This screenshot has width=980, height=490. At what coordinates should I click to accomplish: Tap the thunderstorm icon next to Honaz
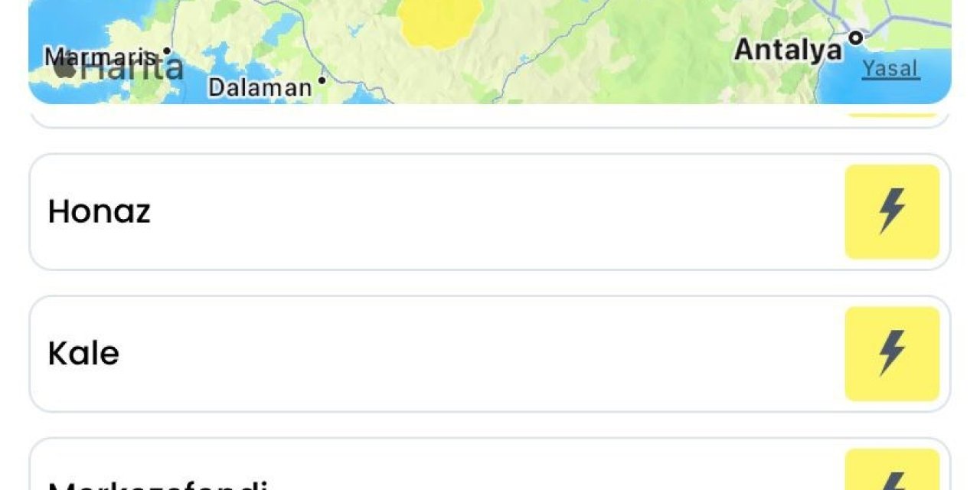click(890, 211)
